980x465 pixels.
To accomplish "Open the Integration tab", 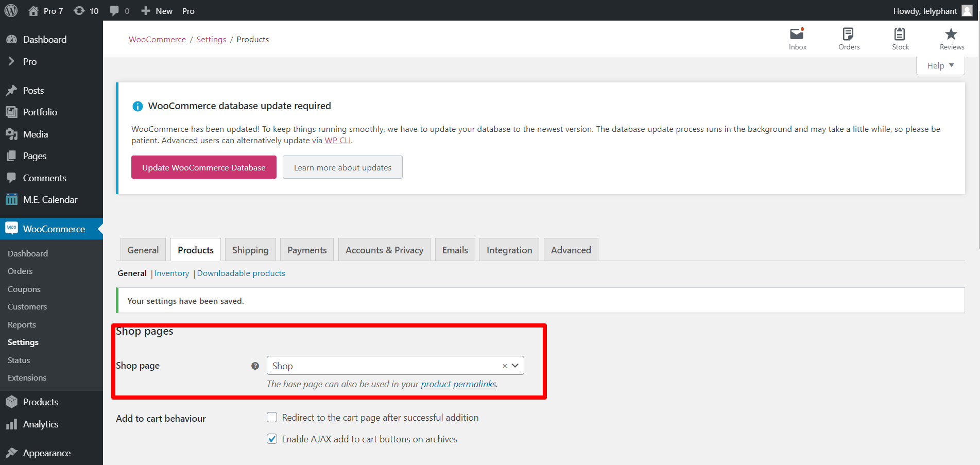I will pos(509,250).
